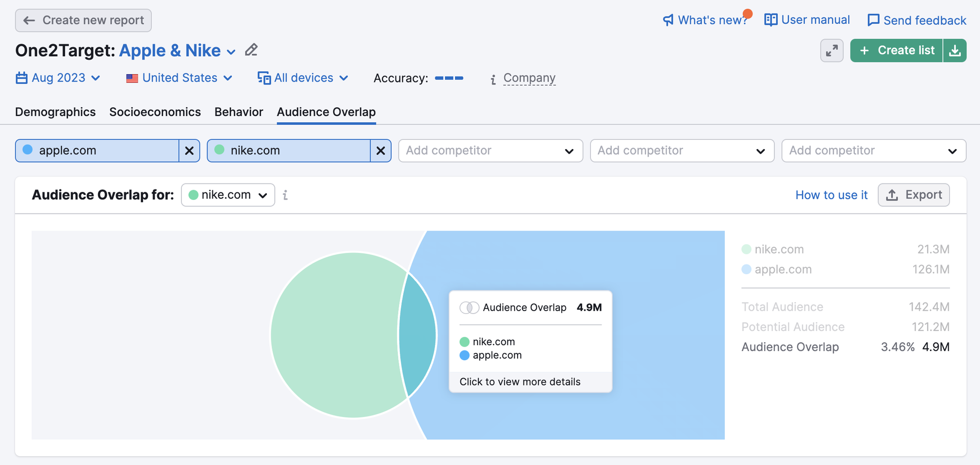Remove apple.com with its X button
This screenshot has height=465, width=980.
pos(189,150)
